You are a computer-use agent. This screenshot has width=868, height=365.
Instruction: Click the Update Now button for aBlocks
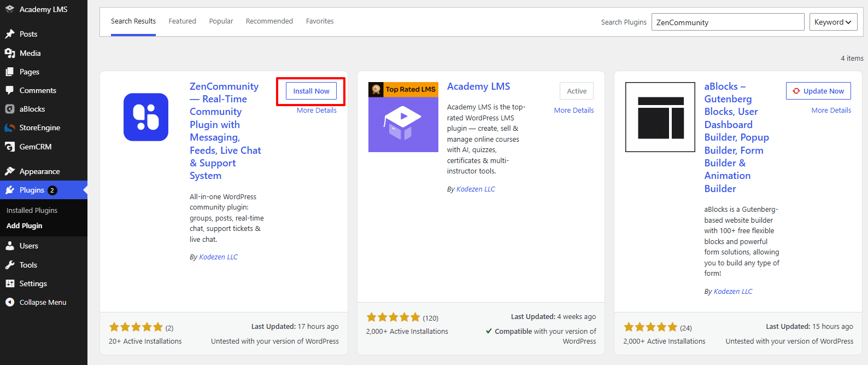point(818,91)
